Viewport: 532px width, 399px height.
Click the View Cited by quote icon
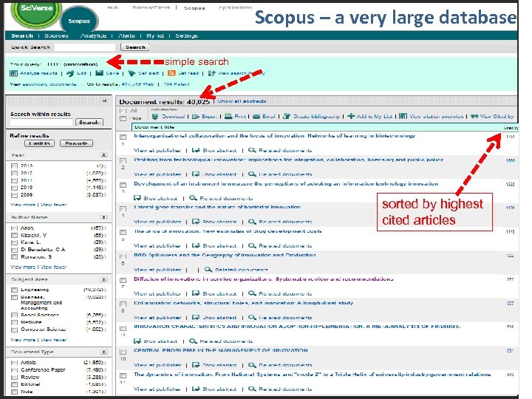(x=474, y=117)
